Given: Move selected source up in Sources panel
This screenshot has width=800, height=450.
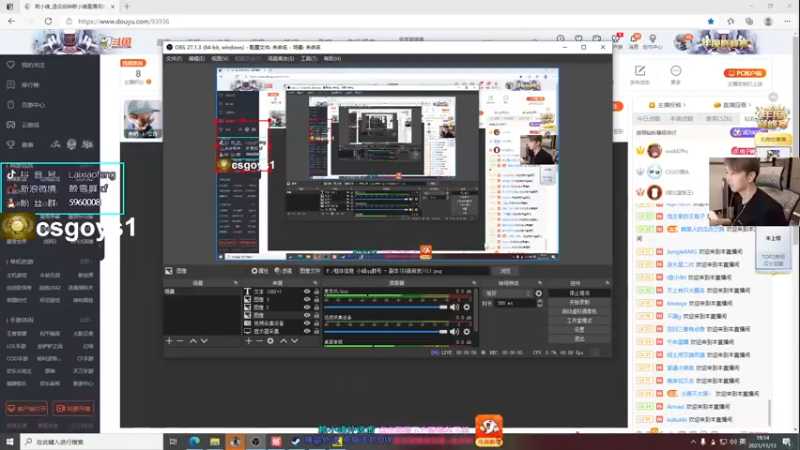Looking at the screenshot, I should point(284,341).
